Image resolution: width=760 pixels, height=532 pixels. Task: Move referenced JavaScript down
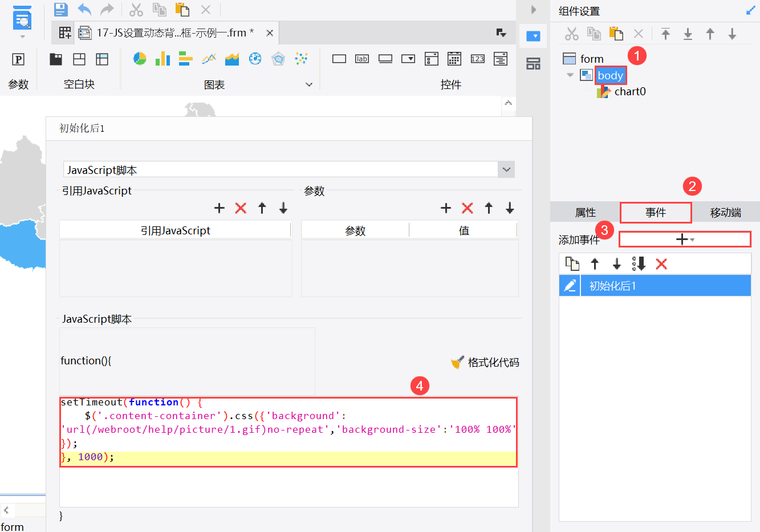coord(283,208)
